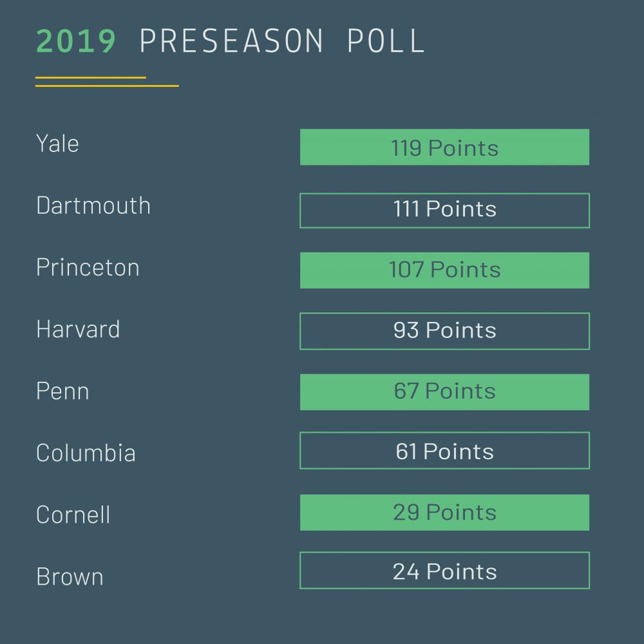Select the Princeton team label
The width and height of the screenshot is (644, 644).
pos(88,267)
